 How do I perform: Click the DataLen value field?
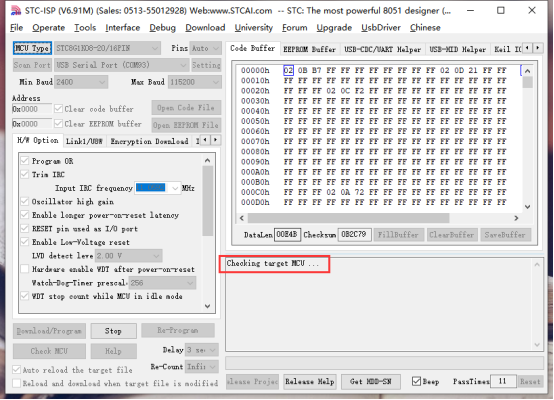point(287,235)
